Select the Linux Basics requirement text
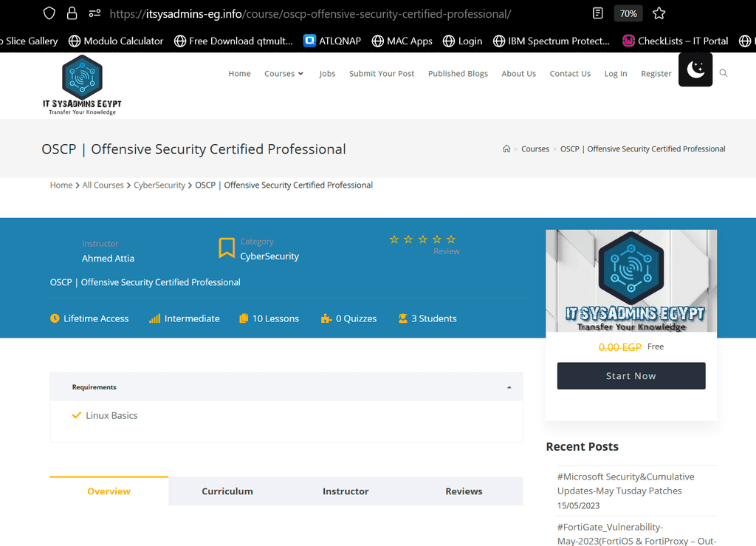Viewport: 756px width, 546px height. pos(111,415)
